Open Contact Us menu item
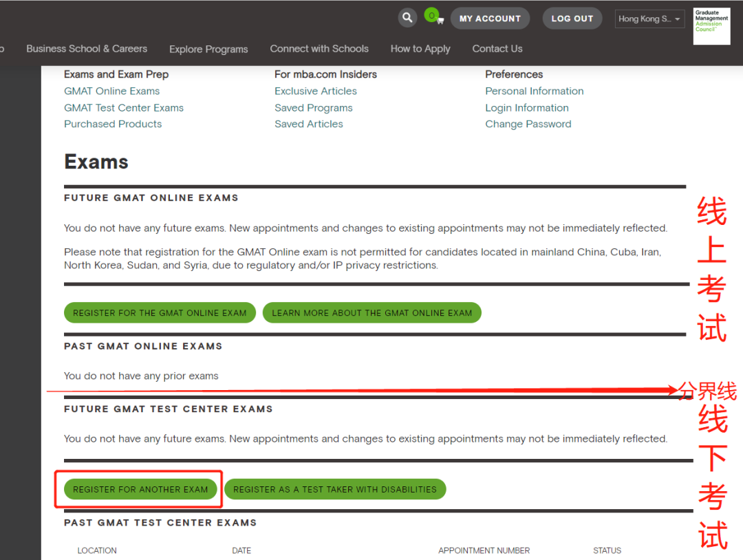The width and height of the screenshot is (743, 560). point(497,49)
